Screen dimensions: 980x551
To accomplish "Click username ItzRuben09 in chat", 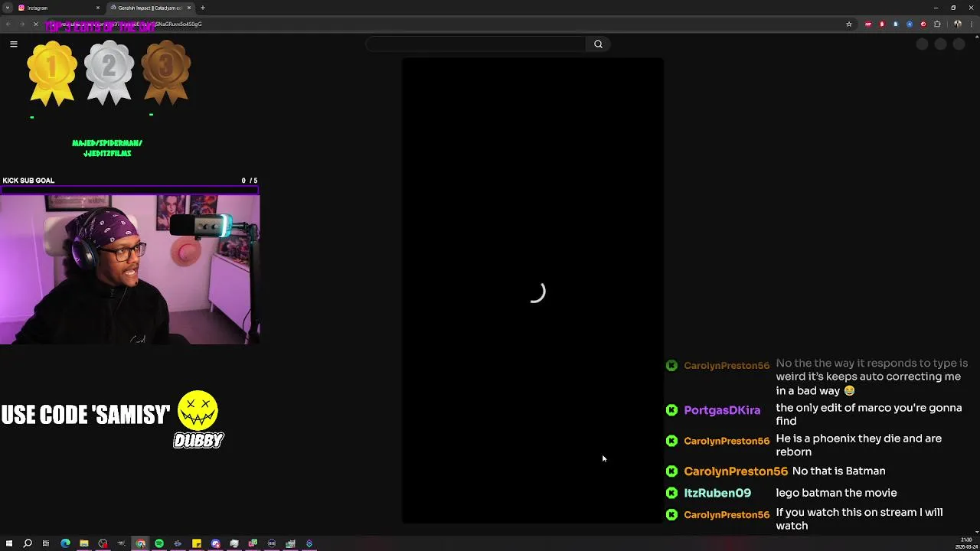I will [x=717, y=493].
